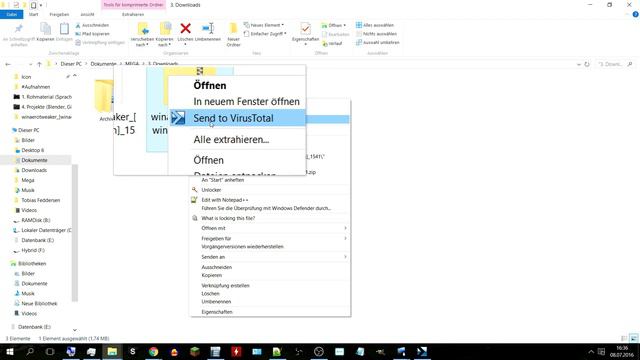Open the Extrahieren ribbon tab

pyautogui.click(x=133, y=14)
